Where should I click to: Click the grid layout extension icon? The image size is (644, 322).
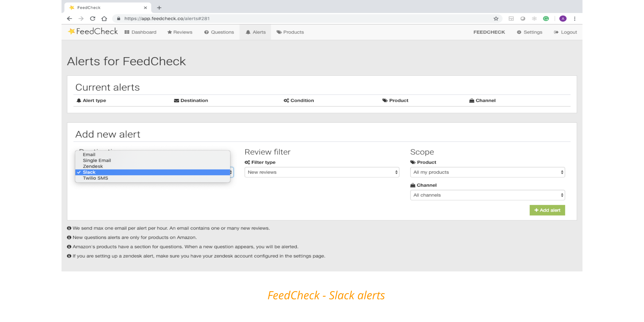pos(511,19)
